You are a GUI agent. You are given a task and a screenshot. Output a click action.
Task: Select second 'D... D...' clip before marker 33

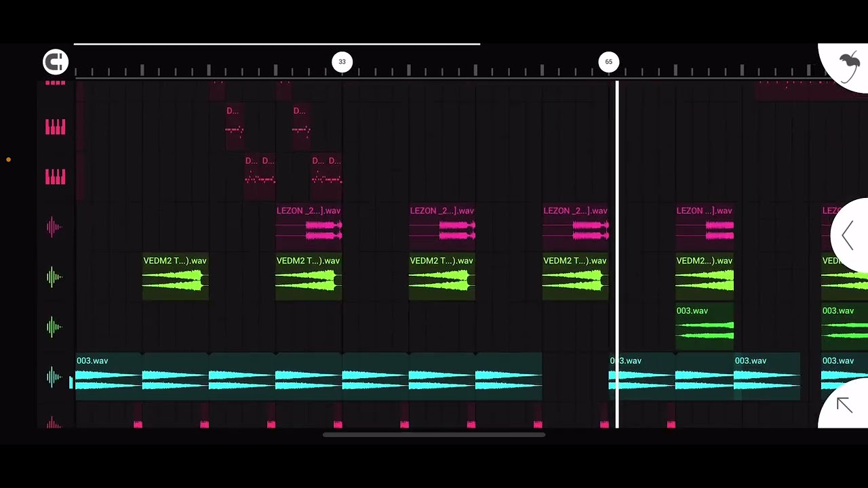[326, 176]
